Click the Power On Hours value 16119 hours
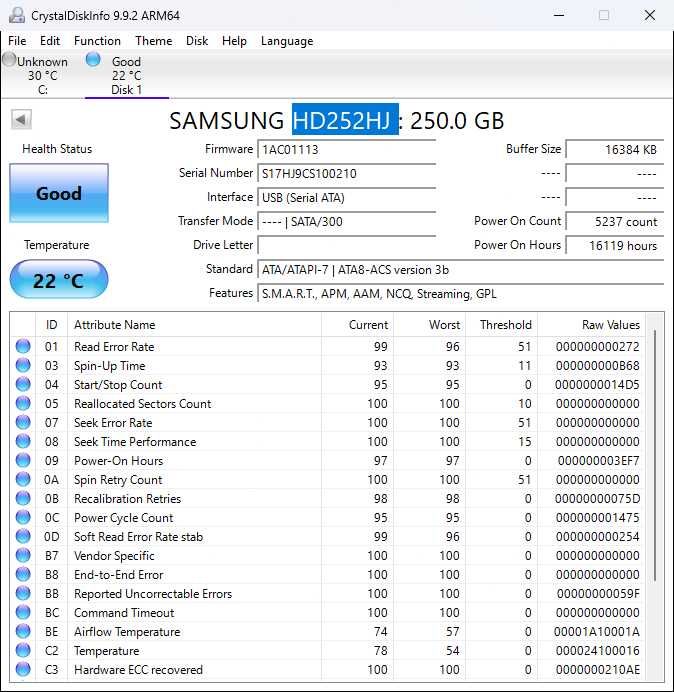The image size is (674, 692). tap(615, 245)
